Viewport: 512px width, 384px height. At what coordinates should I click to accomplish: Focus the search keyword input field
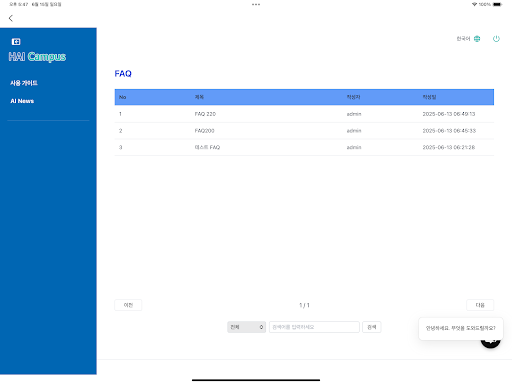(x=314, y=327)
